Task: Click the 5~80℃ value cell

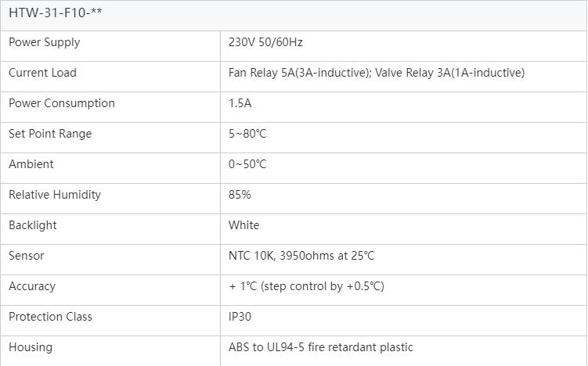Action: [247, 134]
